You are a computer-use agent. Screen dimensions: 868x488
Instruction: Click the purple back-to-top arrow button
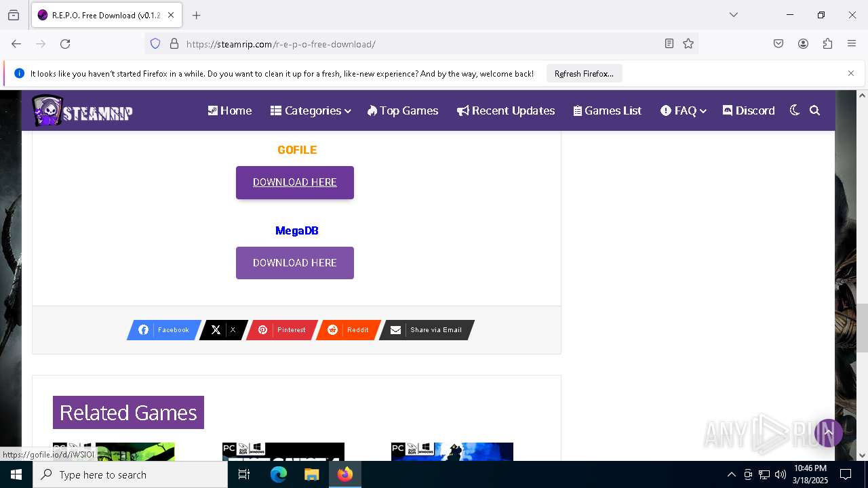(x=828, y=432)
